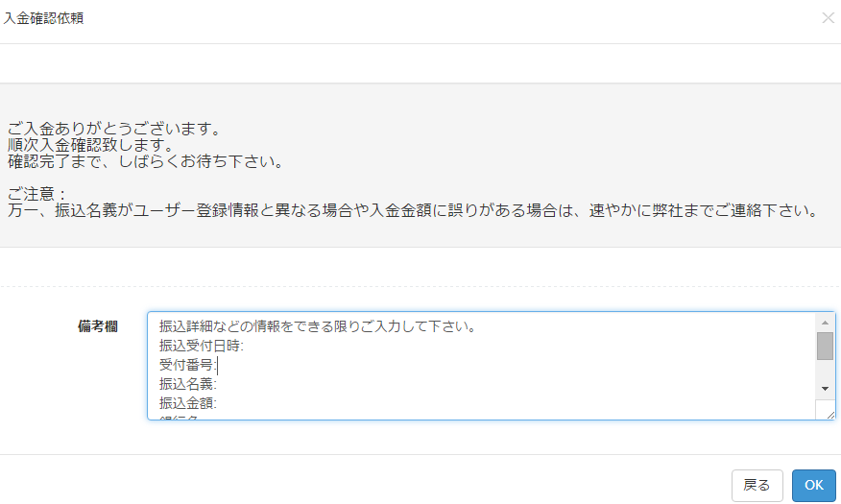Click the first instruction line in 備考欄 textarea
This screenshot has height=504, width=841.
(x=318, y=326)
